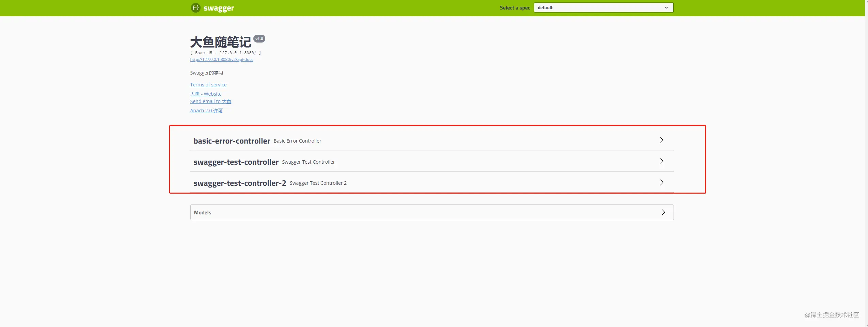Click Send email to 大鱼 link
The width and height of the screenshot is (868, 327).
210,101
